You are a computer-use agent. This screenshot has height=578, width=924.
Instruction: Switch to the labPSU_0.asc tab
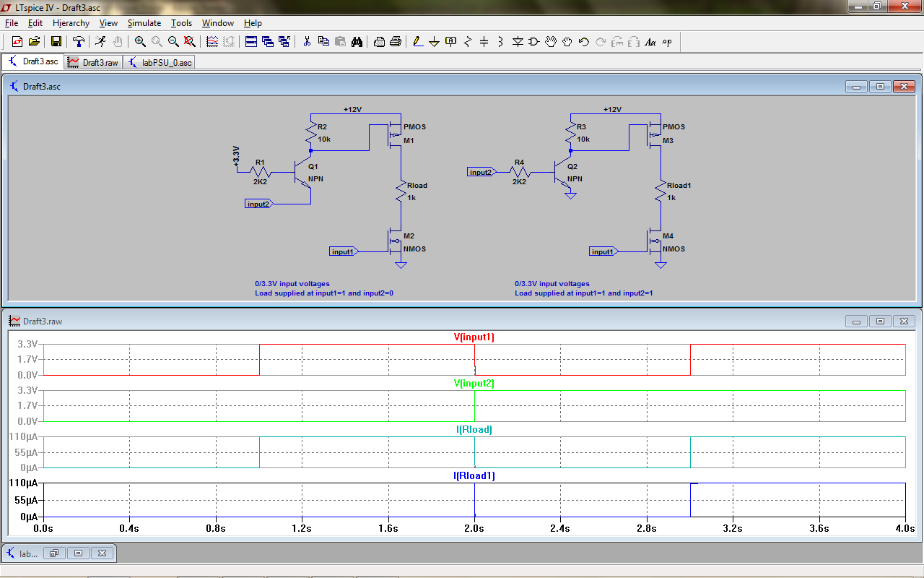[160, 63]
